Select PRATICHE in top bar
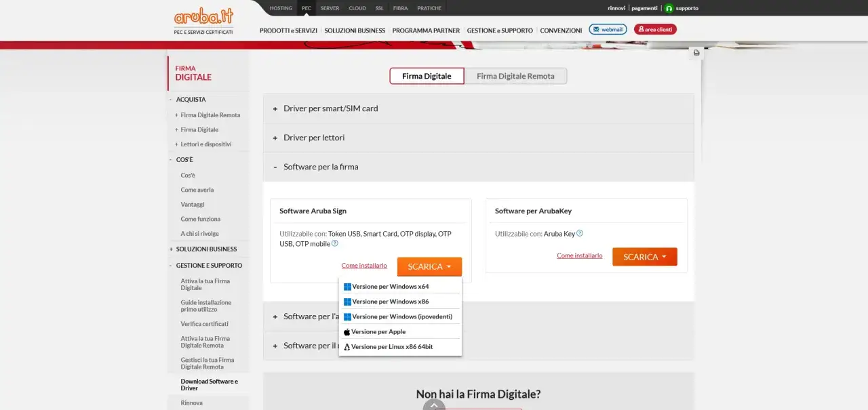The image size is (868, 410). [x=429, y=8]
